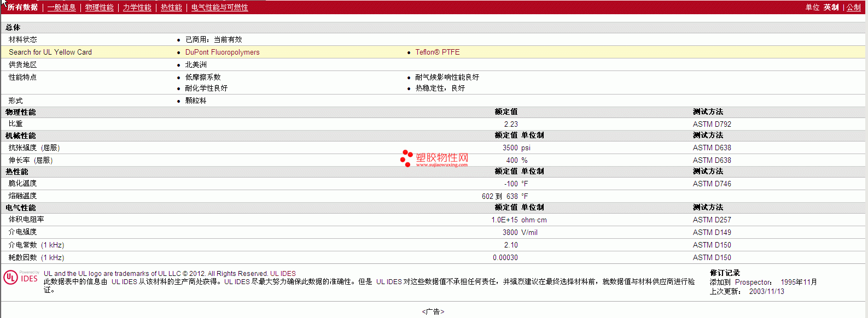868x318 pixels.
Task: Select 英制 units
Action: 831,7
